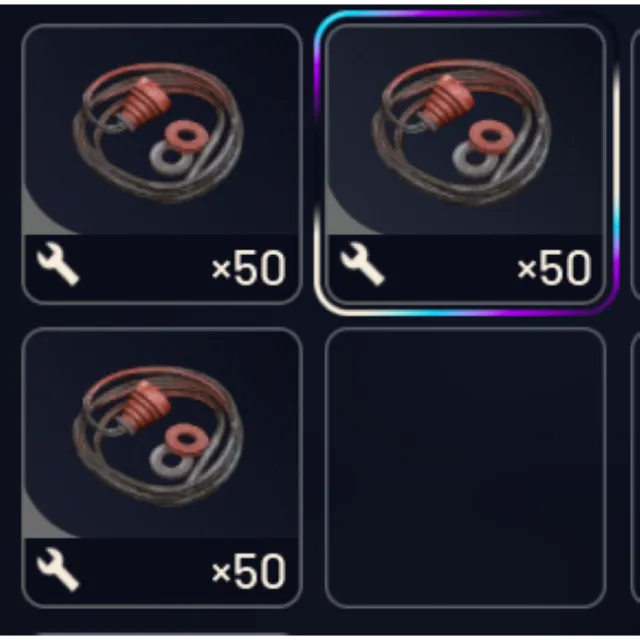Select the wire coil in the highlighted slot
Viewport: 640px width, 640px height.
pyautogui.click(x=461, y=131)
